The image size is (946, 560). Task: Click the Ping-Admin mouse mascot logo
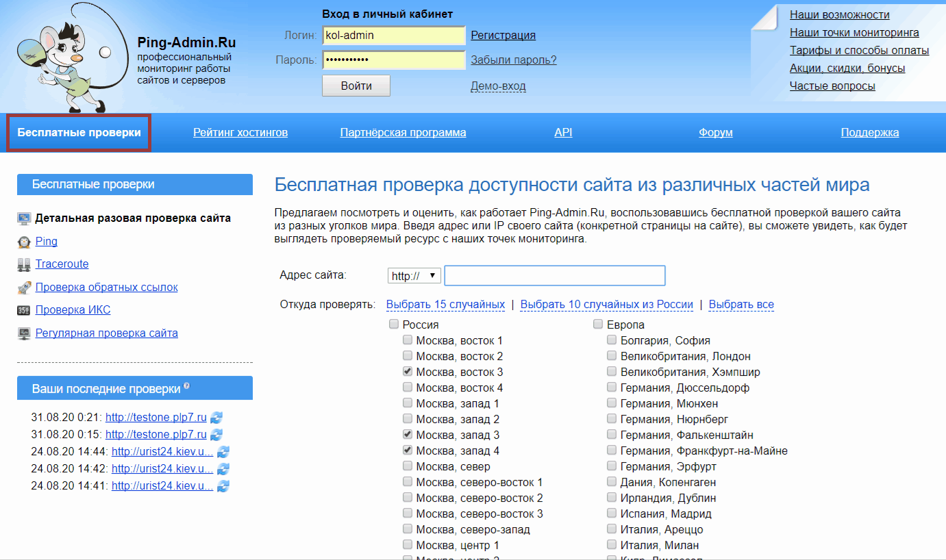65,58
